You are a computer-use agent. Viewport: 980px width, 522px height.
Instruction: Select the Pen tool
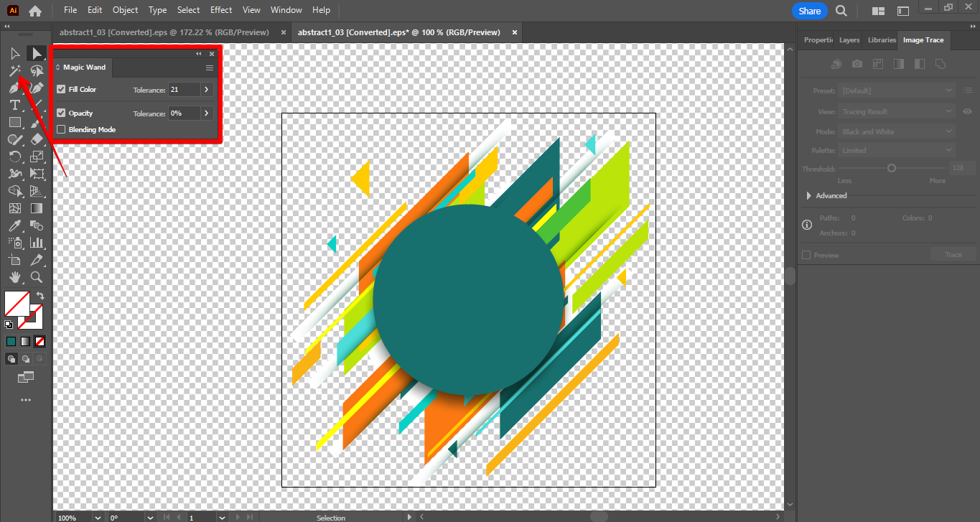[14, 88]
